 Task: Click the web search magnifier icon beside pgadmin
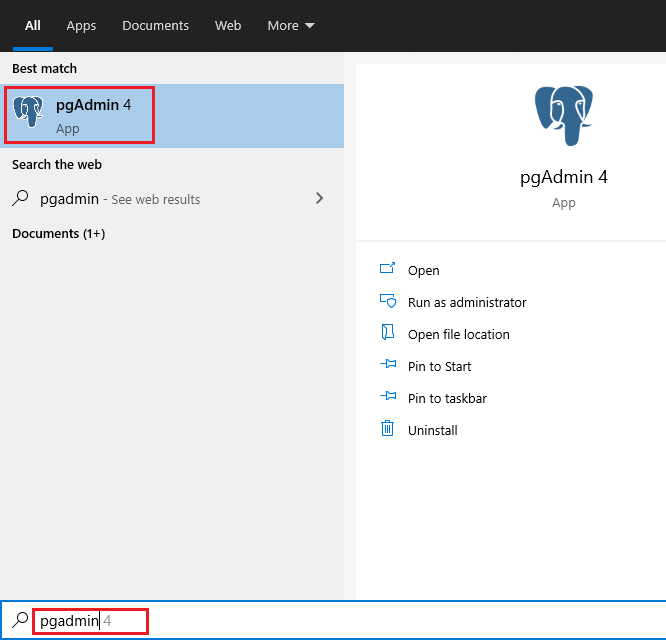pos(20,198)
